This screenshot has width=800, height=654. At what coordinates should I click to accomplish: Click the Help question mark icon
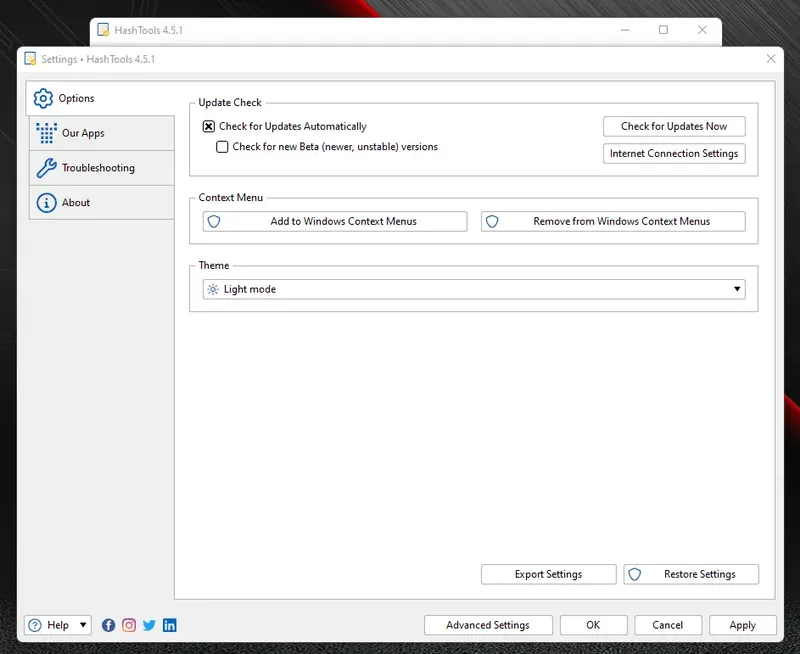35,625
